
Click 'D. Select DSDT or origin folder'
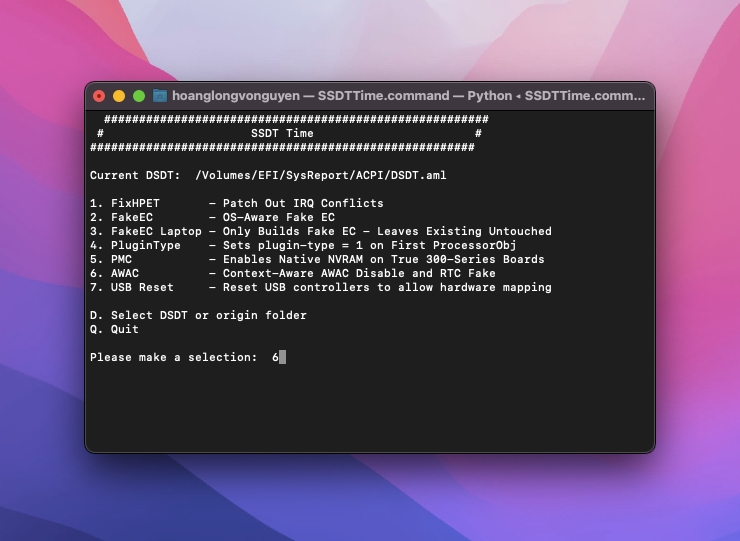coord(198,315)
